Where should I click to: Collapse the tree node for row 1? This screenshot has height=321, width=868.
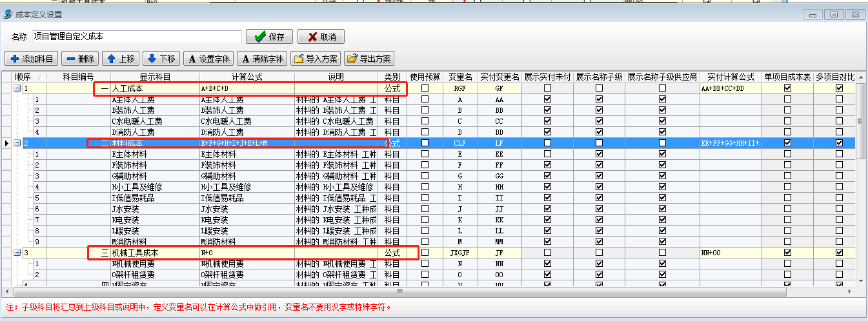pyautogui.click(x=17, y=88)
